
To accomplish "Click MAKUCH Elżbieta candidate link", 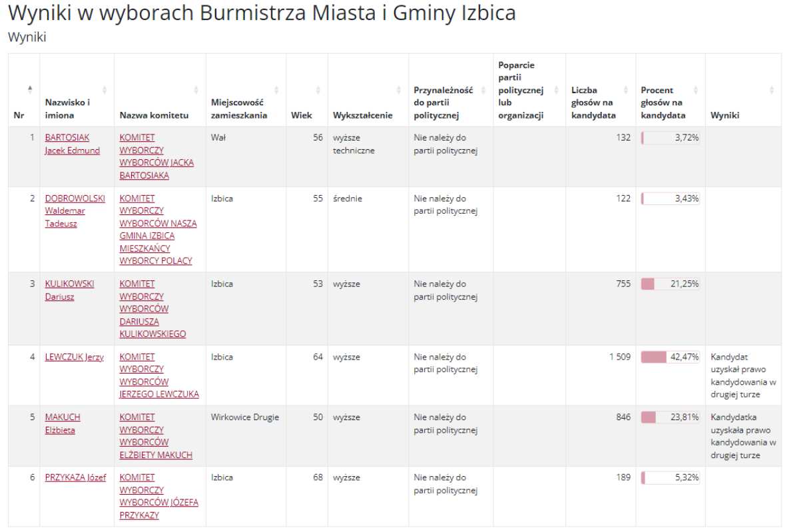I will pyautogui.click(x=62, y=423).
